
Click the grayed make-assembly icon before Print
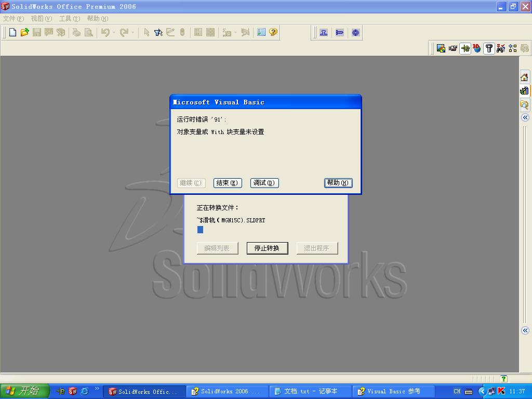pos(61,33)
